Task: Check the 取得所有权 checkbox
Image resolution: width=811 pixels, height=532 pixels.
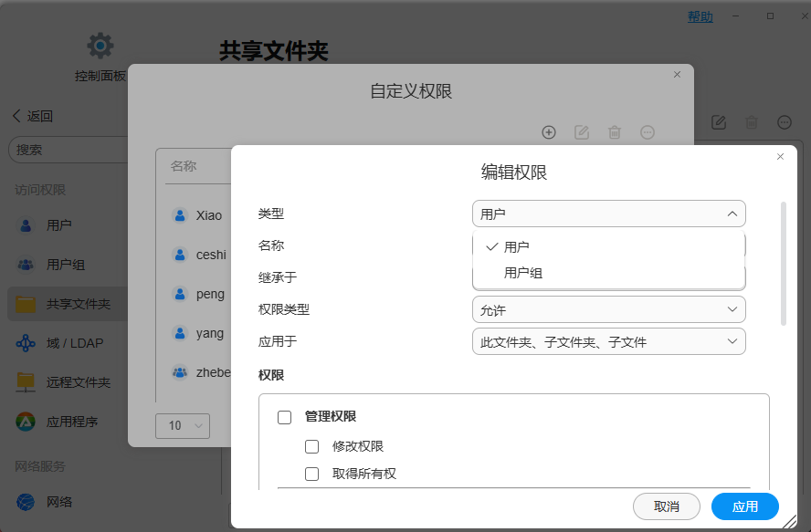Action: point(312,475)
